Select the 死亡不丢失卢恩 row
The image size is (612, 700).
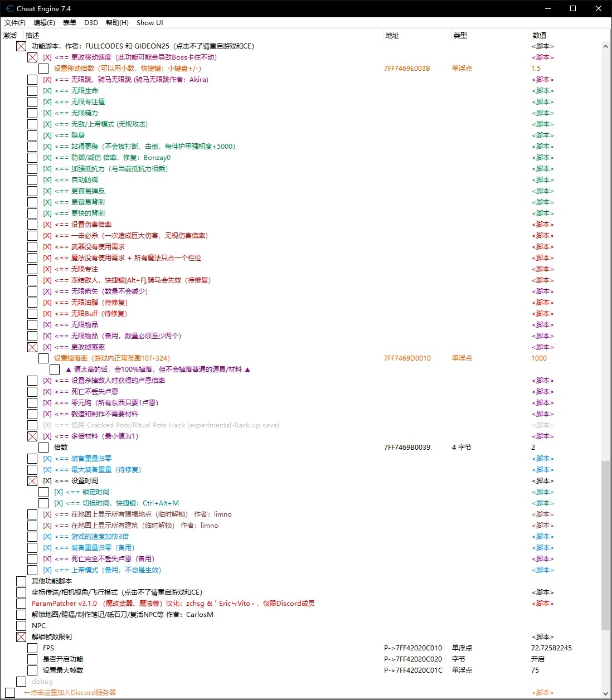[81, 392]
